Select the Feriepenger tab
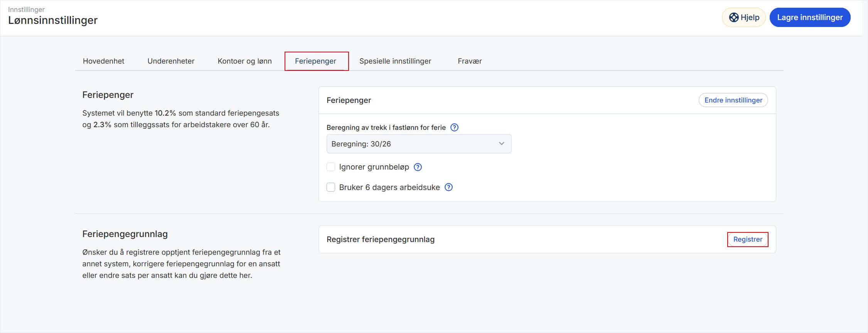 315,61
